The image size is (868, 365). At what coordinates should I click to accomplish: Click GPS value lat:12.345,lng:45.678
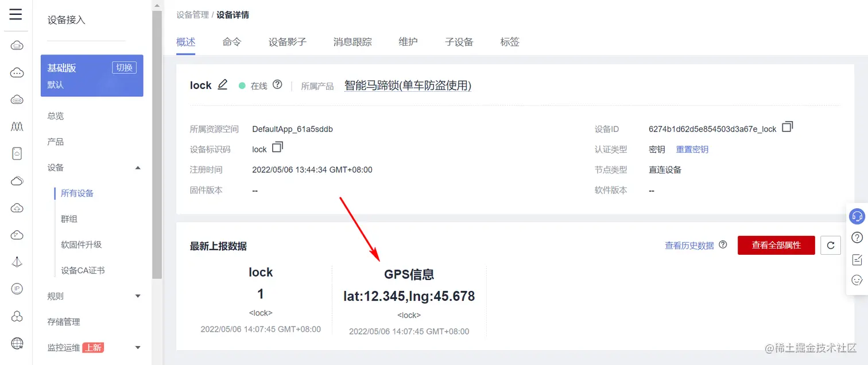click(409, 296)
